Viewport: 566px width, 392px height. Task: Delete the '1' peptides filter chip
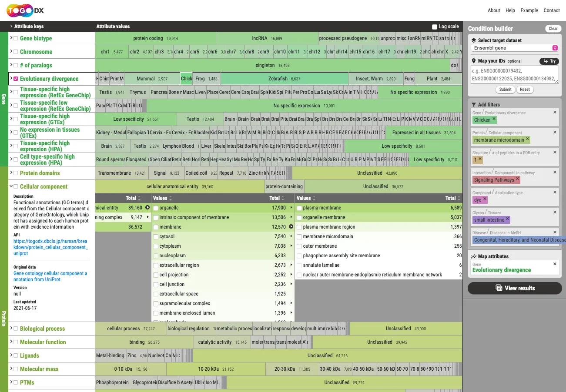coord(480,159)
